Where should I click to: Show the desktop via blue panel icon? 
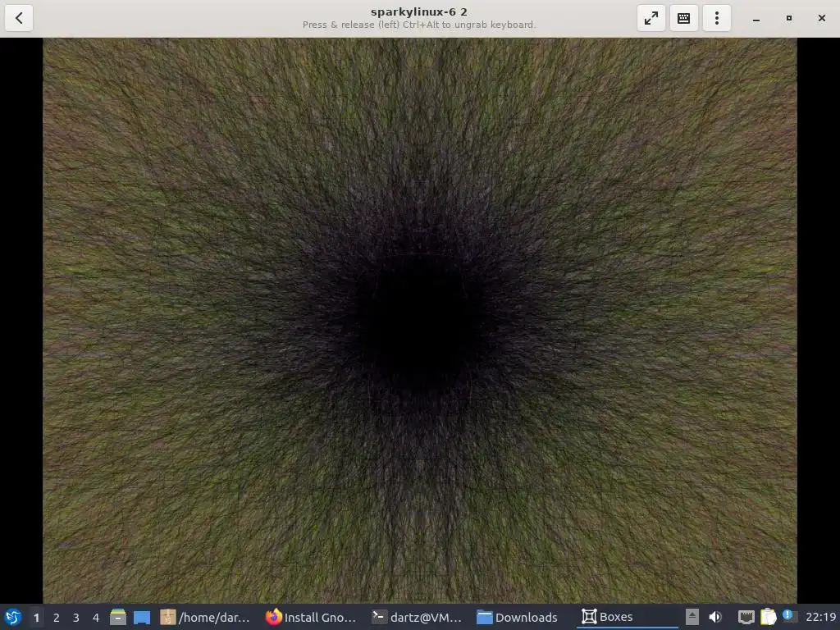(141, 618)
